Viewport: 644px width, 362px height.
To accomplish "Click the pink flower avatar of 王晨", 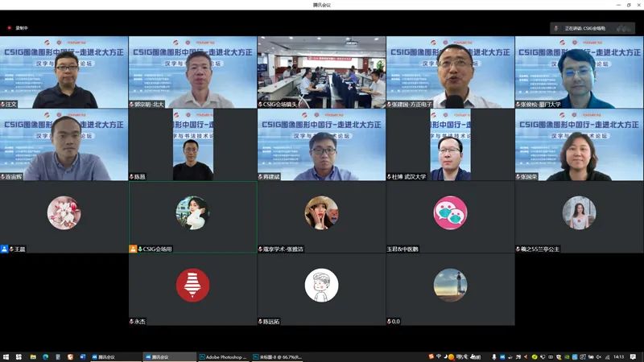I will pyautogui.click(x=64, y=212).
